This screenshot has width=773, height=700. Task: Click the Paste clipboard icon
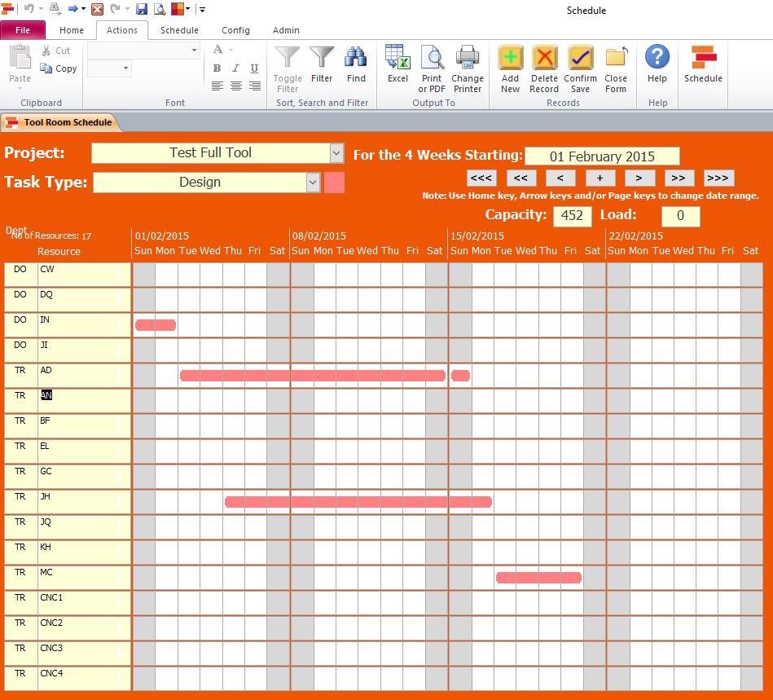pyautogui.click(x=20, y=58)
